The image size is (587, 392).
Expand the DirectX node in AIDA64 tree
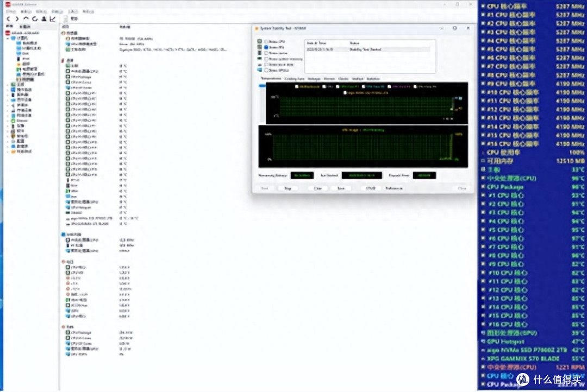pyautogui.click(x=8, y=121)
